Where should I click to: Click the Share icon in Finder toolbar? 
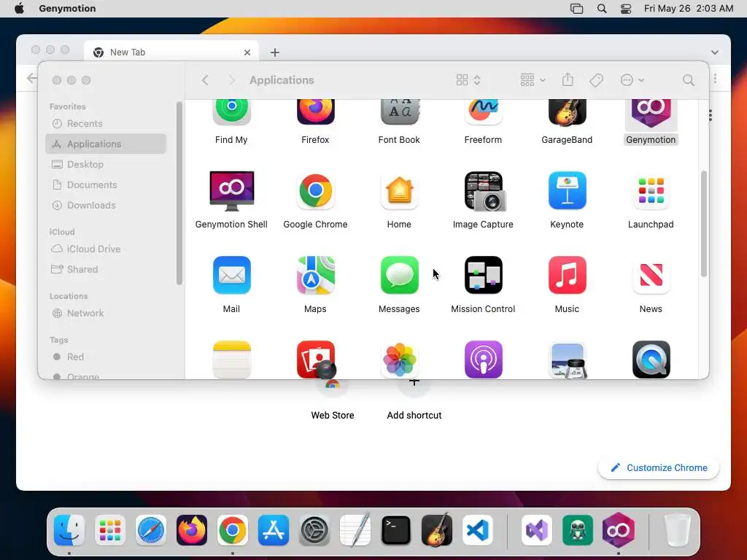click(568, 79)
